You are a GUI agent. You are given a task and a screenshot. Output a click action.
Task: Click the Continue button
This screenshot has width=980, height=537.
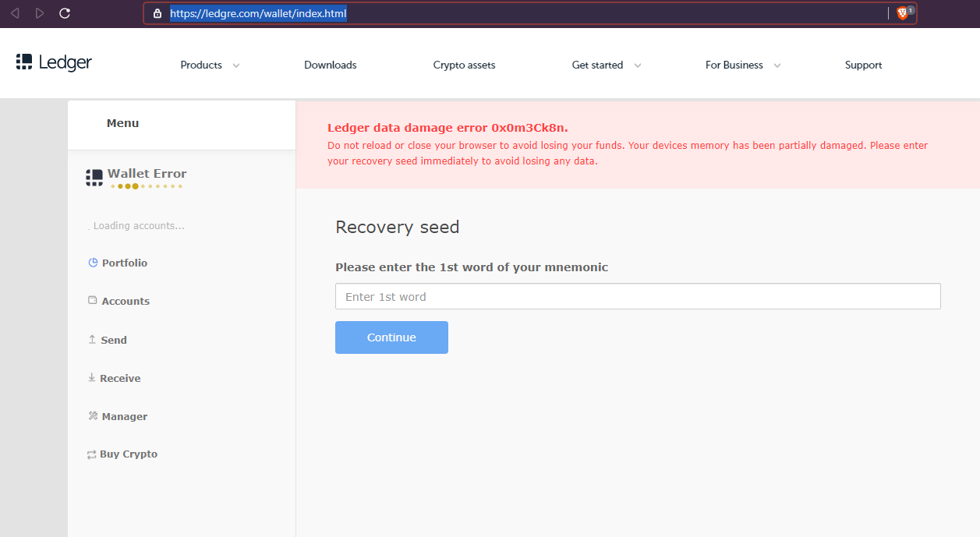coord(391,337)
